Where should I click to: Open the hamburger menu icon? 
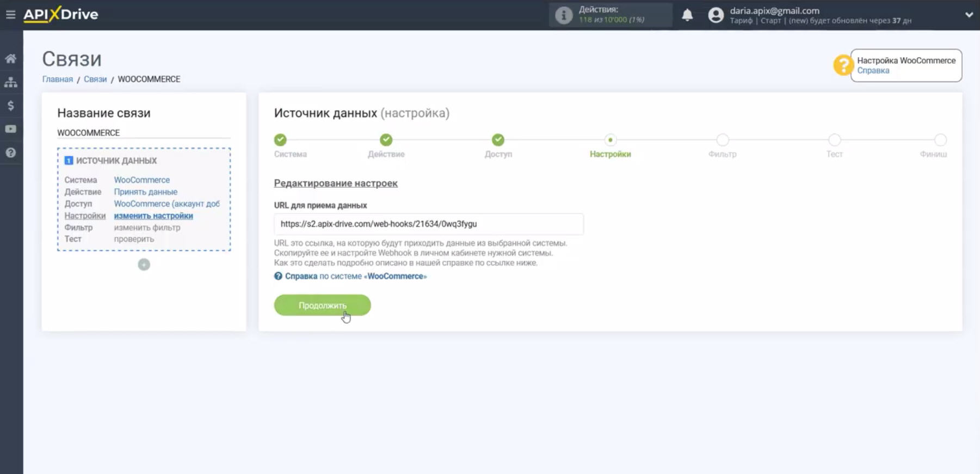click(10, 15)
